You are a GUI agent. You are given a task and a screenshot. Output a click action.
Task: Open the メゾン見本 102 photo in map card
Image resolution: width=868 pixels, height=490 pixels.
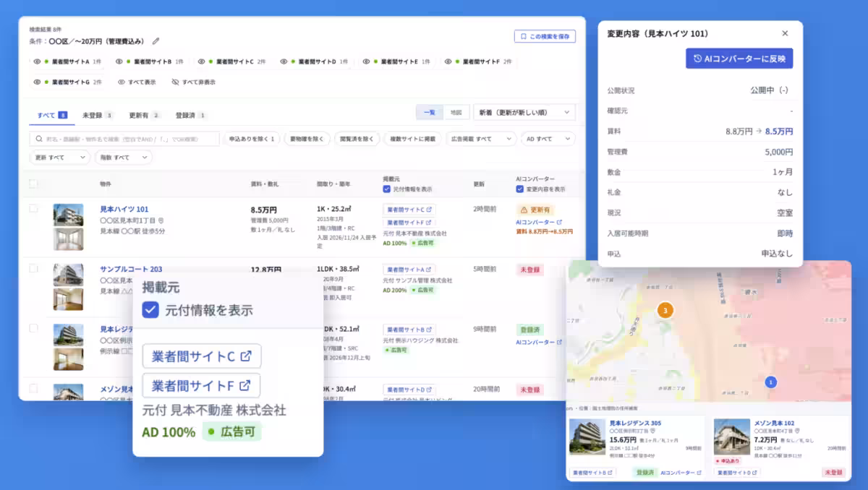[732, 437]
